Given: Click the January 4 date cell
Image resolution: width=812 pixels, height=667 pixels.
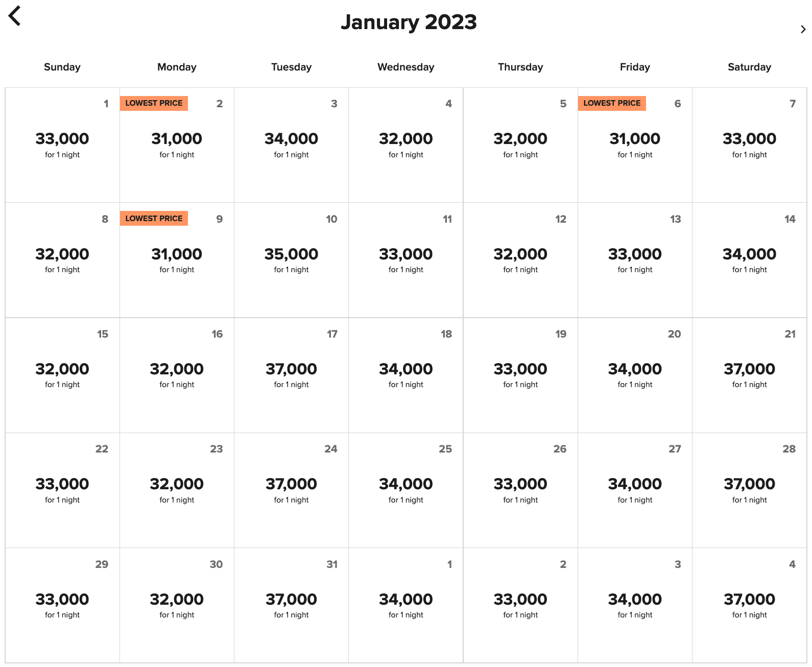Looking at the screenshot, I should click(x=406, y=145).
